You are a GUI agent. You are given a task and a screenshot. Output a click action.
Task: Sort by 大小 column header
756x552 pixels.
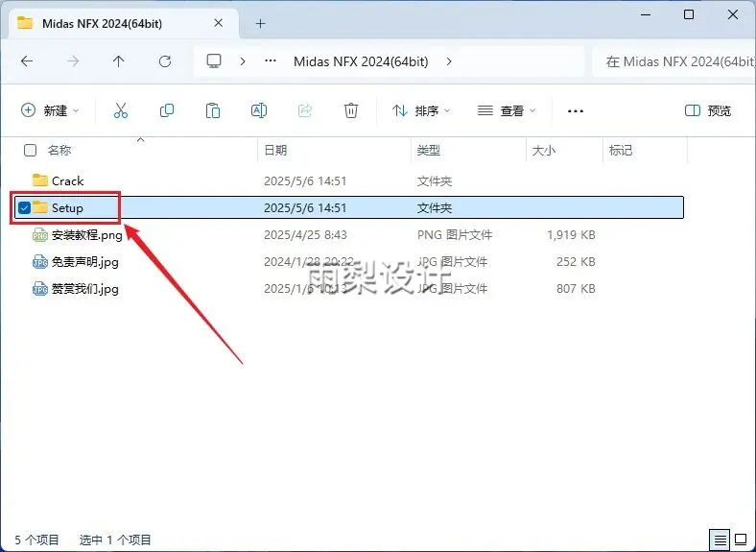544,150
